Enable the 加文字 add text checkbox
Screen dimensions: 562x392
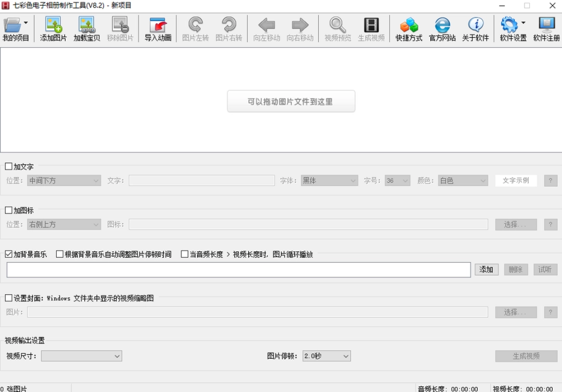tap(8, 166)
